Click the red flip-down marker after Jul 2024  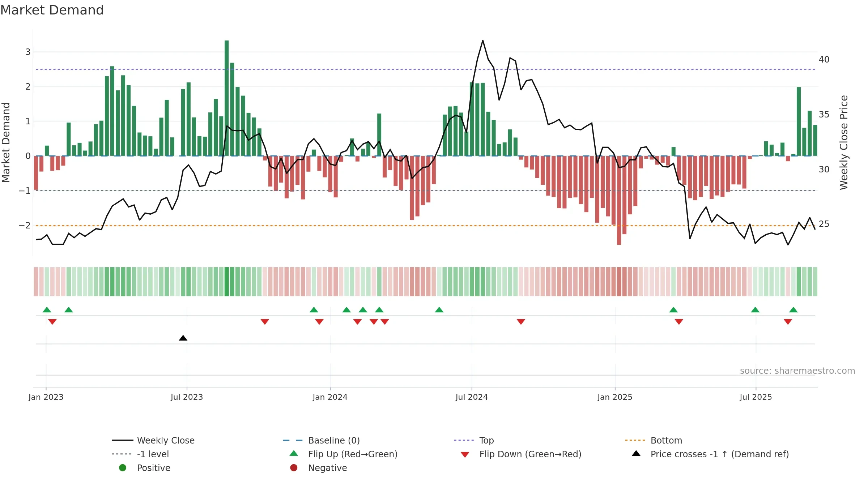click(x=521, y=322)
